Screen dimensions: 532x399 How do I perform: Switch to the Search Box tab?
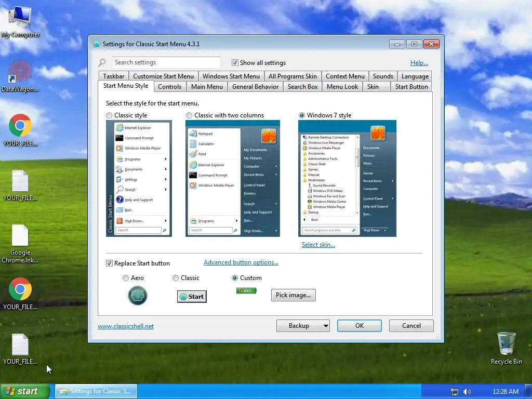click(x=303, y=87)
